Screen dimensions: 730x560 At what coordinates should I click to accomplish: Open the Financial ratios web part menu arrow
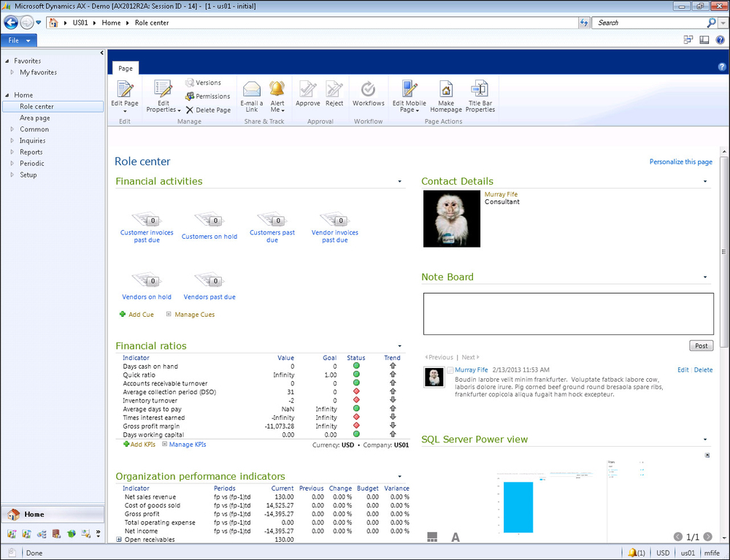pyautogui.click(x=399, y=346)
